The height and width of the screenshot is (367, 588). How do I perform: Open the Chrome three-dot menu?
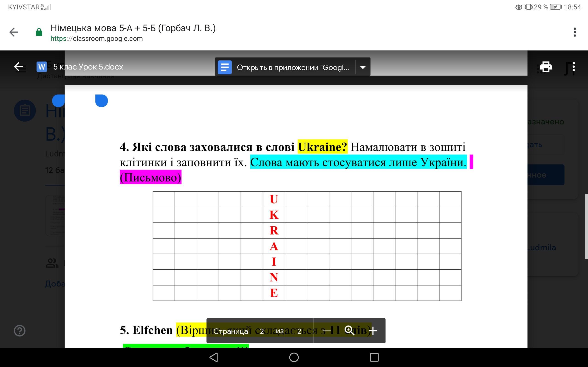pyautogui.click(x=575, y=32)
